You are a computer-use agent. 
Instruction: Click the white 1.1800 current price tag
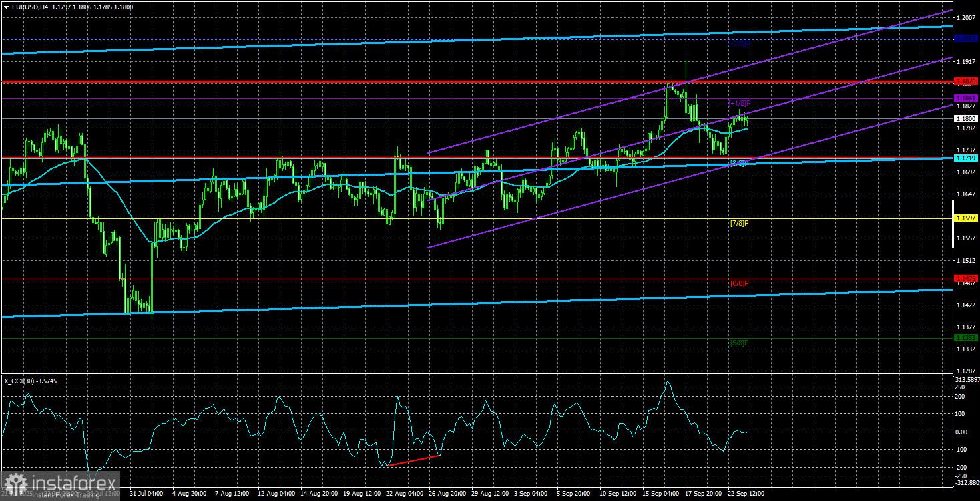(966, 118)
